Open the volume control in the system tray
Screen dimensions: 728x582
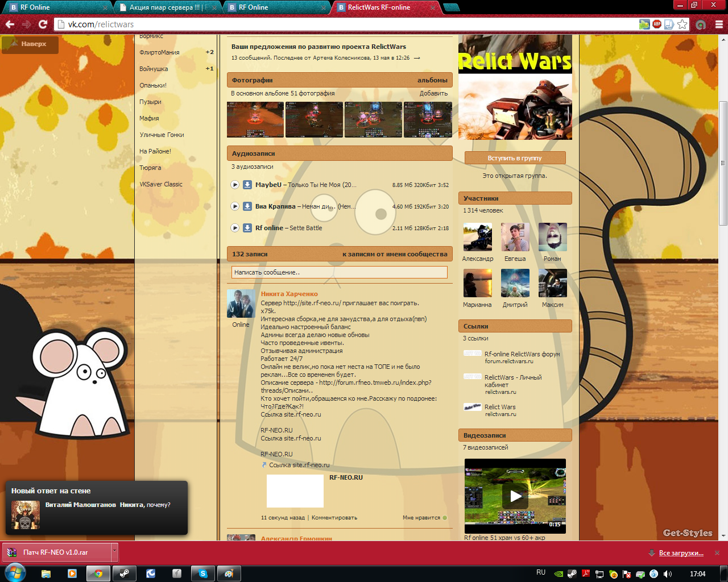click(667, 574)
